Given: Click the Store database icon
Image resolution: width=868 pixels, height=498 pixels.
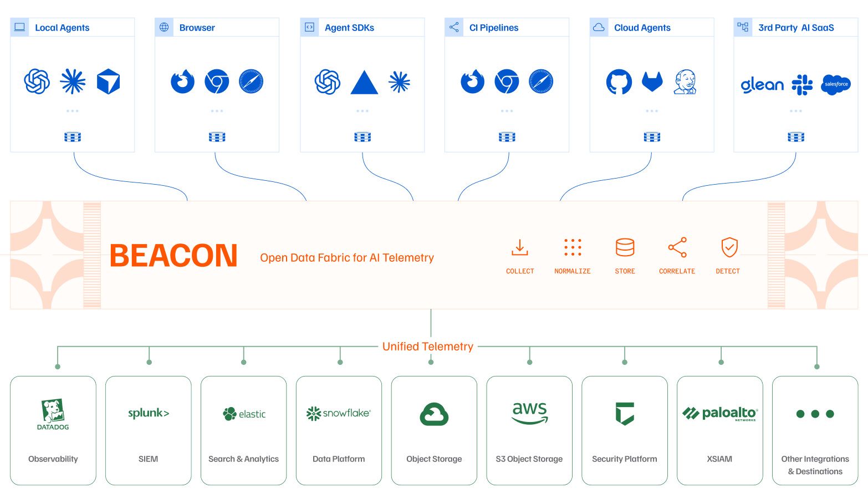Looking at the screenshot, I should pos(625,247).
